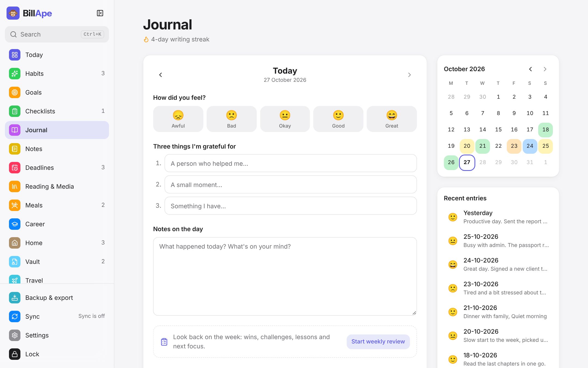Open the Vault section
This screenshot has width=588, height=368.
click(57, 262)
